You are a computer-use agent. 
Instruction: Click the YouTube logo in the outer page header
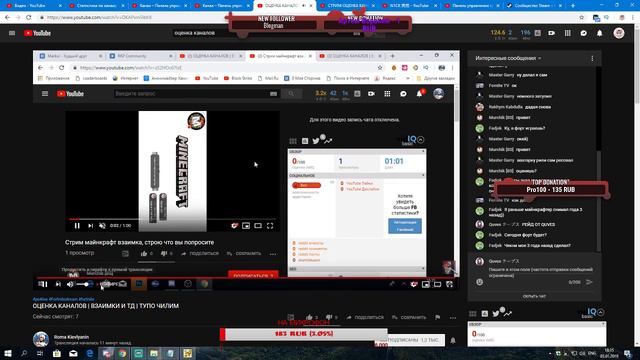pos(37,33)
